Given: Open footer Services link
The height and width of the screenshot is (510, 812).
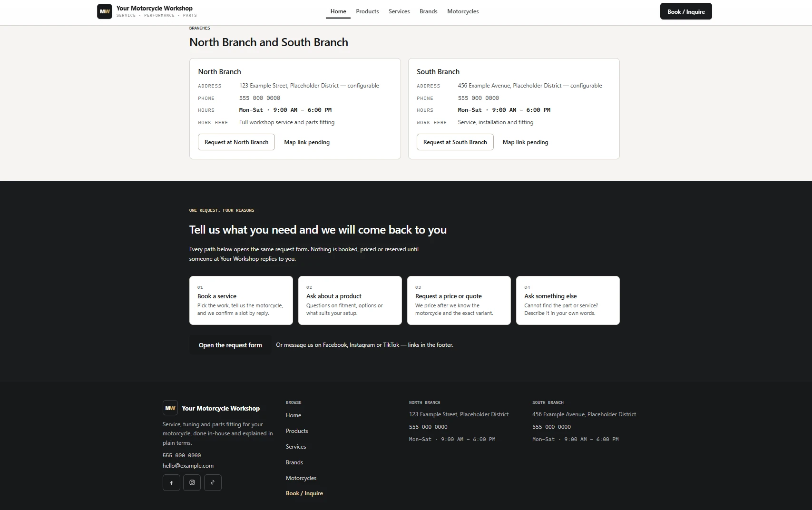Looking at the screenshot, I should tap(296, 447).
